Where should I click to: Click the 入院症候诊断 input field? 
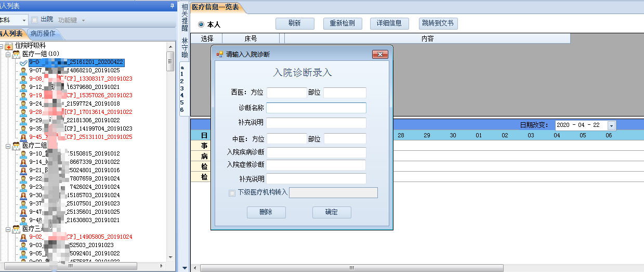tap(316, 165)
